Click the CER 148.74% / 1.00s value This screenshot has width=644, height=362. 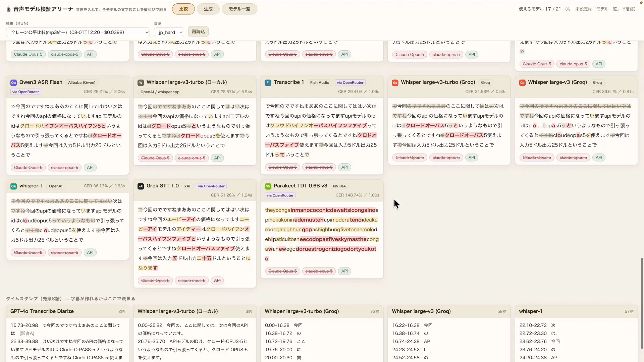tap(357, 195)
